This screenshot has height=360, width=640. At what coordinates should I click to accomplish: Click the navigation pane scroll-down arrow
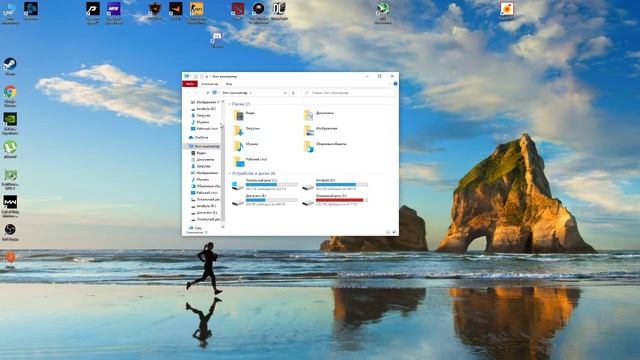tap(223, 227)
